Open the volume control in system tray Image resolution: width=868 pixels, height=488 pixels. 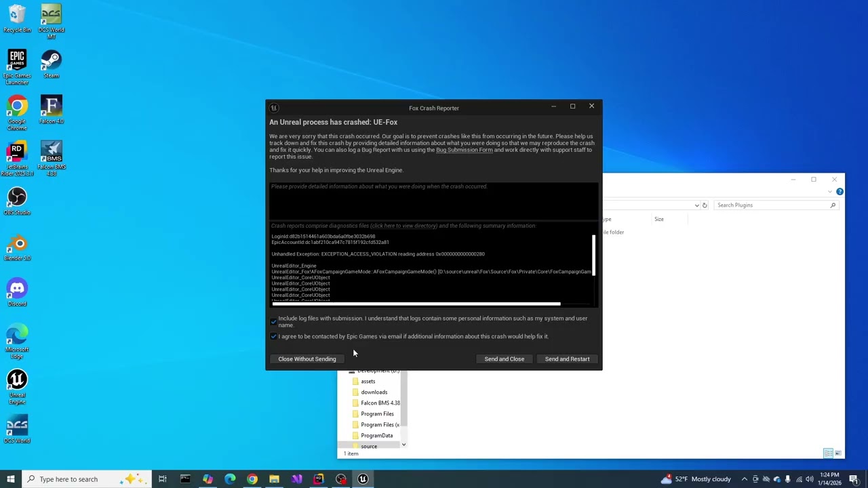click(x=810, y=479)
